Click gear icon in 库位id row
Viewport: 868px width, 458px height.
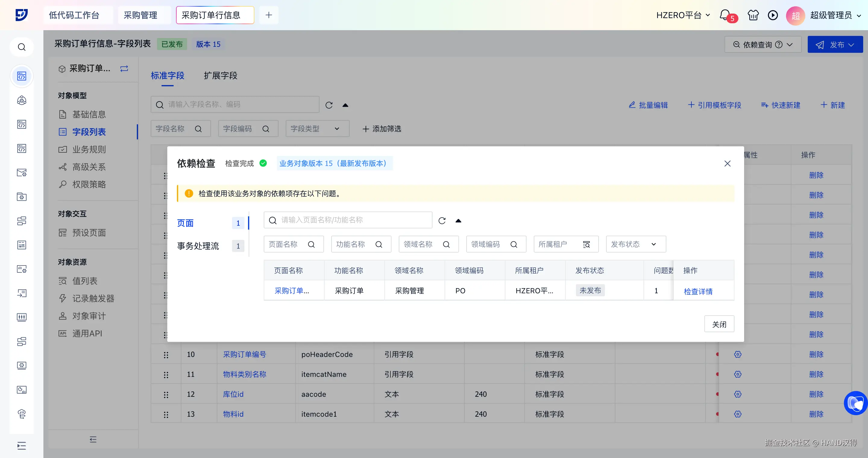(737, 394)
